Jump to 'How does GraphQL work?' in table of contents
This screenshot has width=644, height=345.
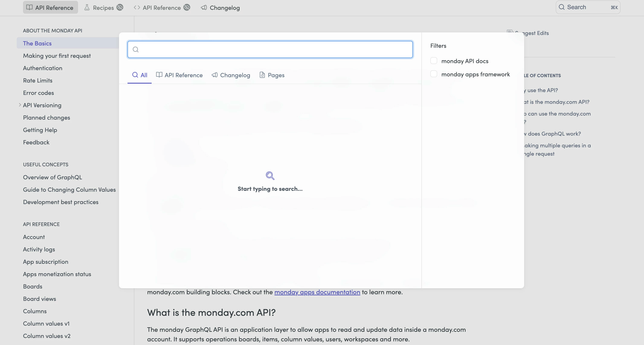coord(554,134)
